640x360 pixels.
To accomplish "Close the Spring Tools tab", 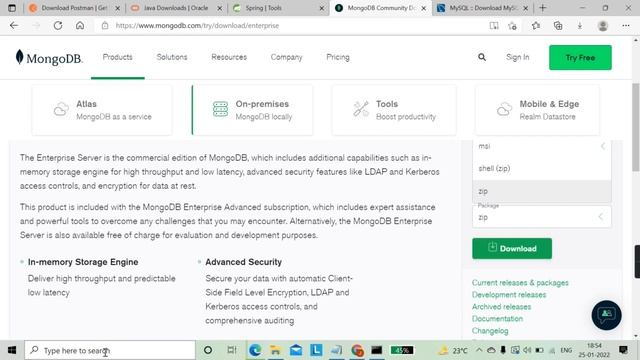I will click(x=322, y=8).
